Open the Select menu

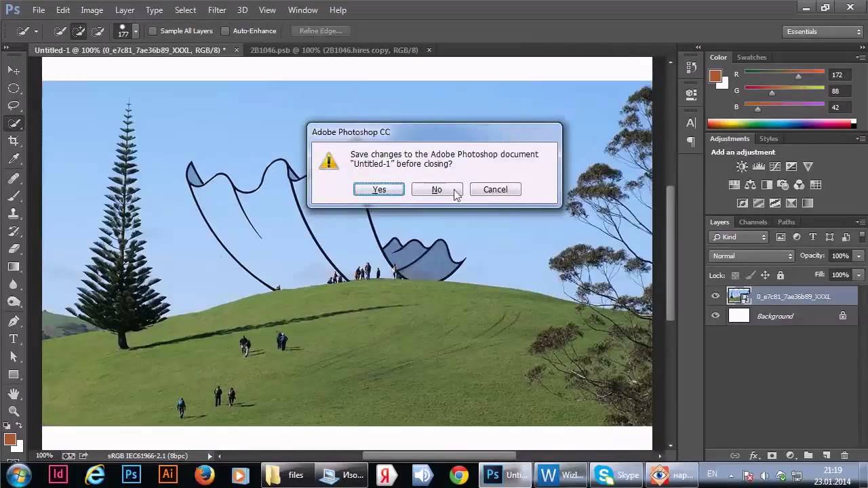(185, 10)
